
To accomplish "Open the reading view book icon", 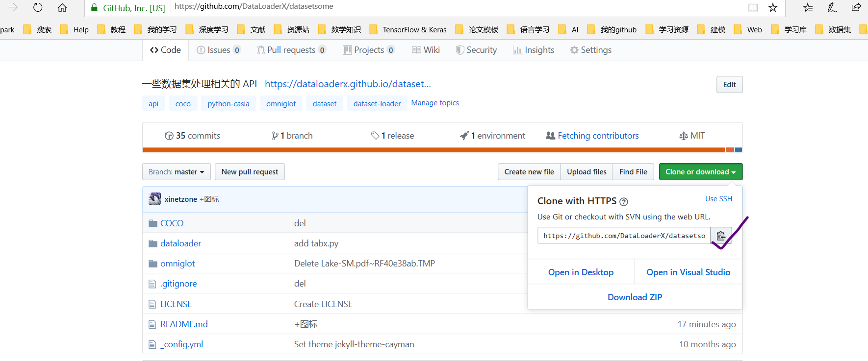I will [x=753, y=7].
